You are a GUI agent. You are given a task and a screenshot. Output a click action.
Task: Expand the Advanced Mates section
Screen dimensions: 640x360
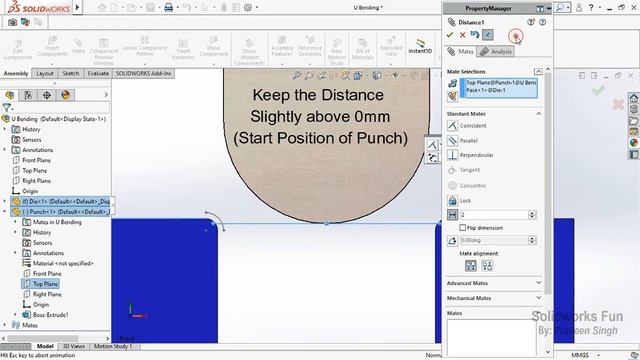click(539, 282)
